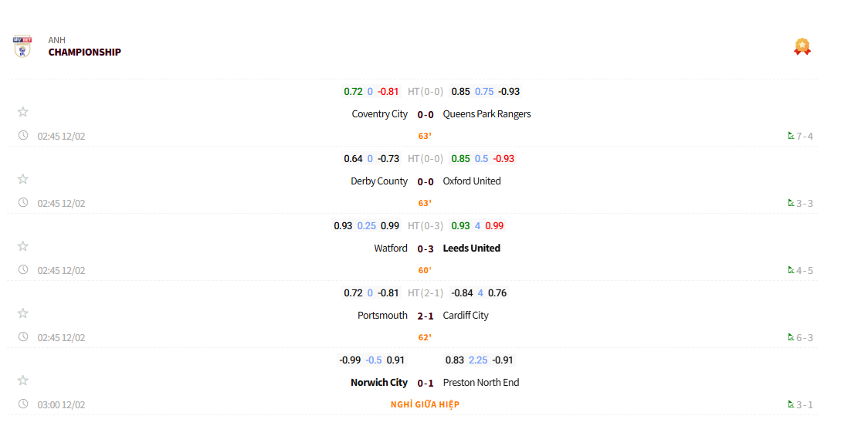868x426 pixels.
Task: Open Leeds United team link
Action: tap(471, 248)
